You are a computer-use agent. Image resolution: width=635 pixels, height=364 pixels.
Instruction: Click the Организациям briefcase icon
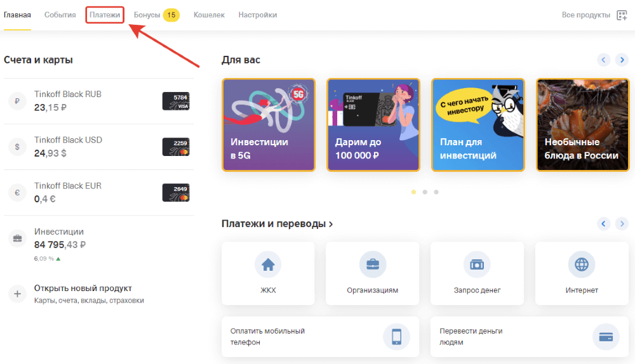pos(373,264)
